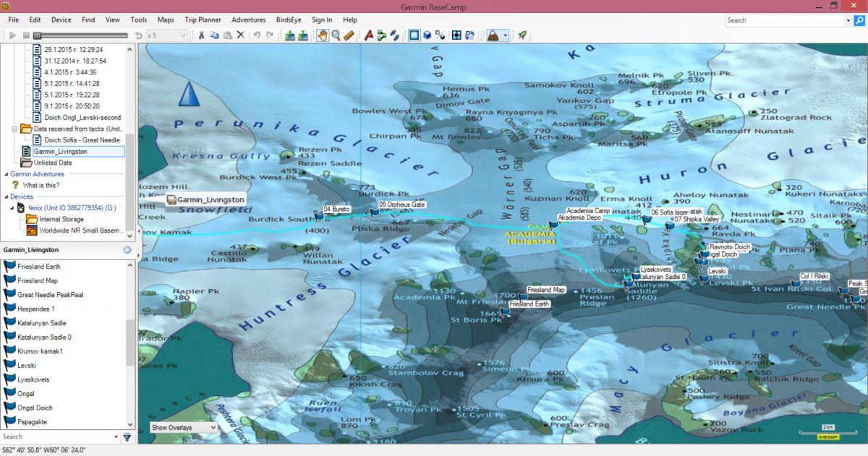
Task: Open list options gear for Garmin_Livingston
Action: click(x=127, y=250)
